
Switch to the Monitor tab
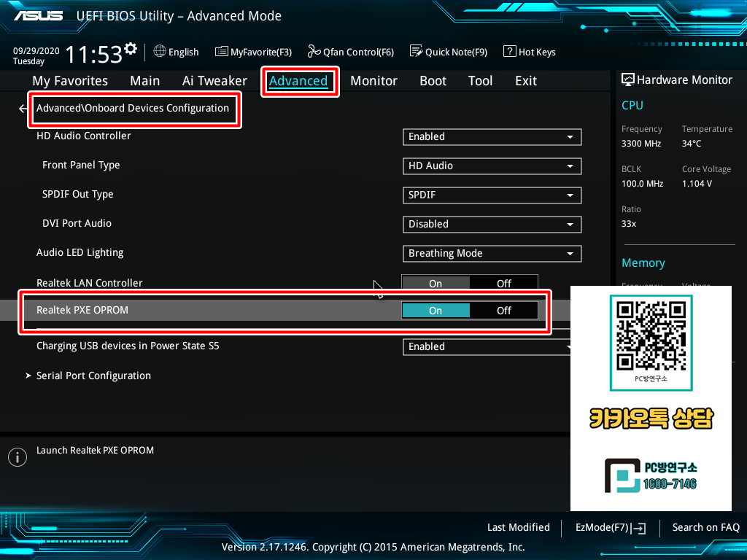(373, 81)
